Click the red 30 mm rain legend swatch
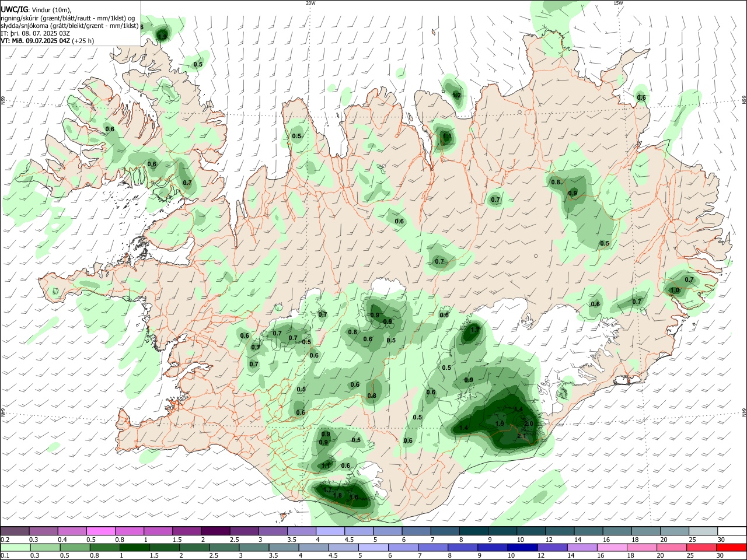Viewport: 747px width, 560px height. click(x=732, y=547)
